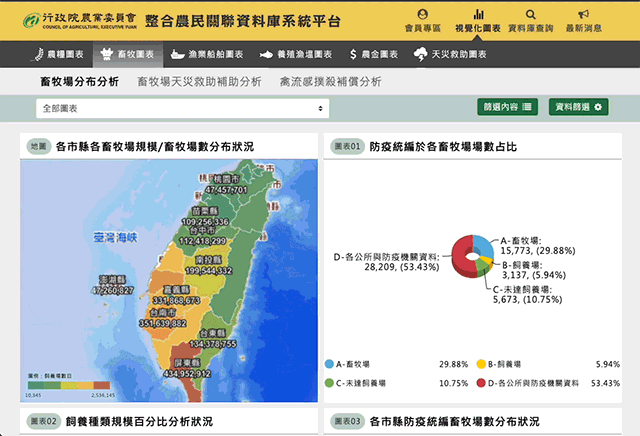Click the 防疫統編於各畜牧場場數占比 heading

coord(443,147)
